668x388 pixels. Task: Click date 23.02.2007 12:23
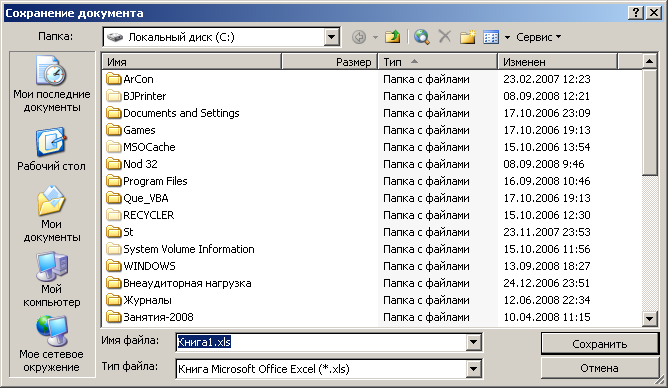(547, 79)
